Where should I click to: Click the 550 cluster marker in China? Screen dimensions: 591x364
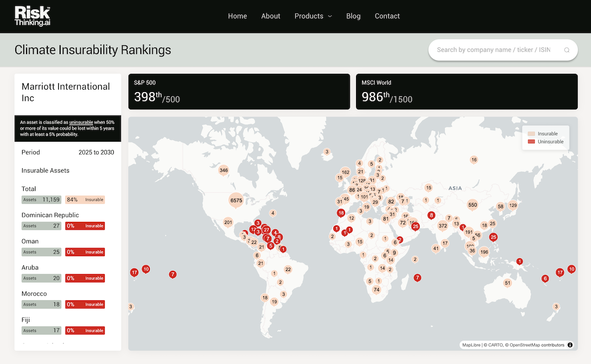(472, 205)
